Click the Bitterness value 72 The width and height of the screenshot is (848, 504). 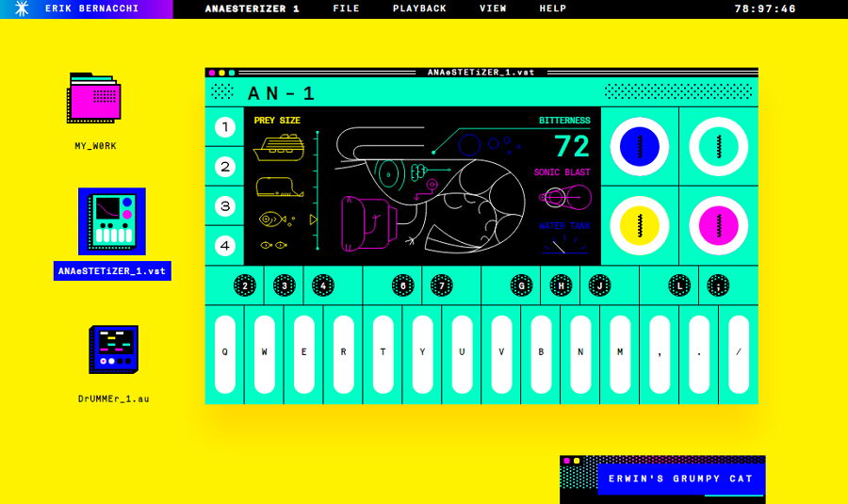tap(572, 147)
